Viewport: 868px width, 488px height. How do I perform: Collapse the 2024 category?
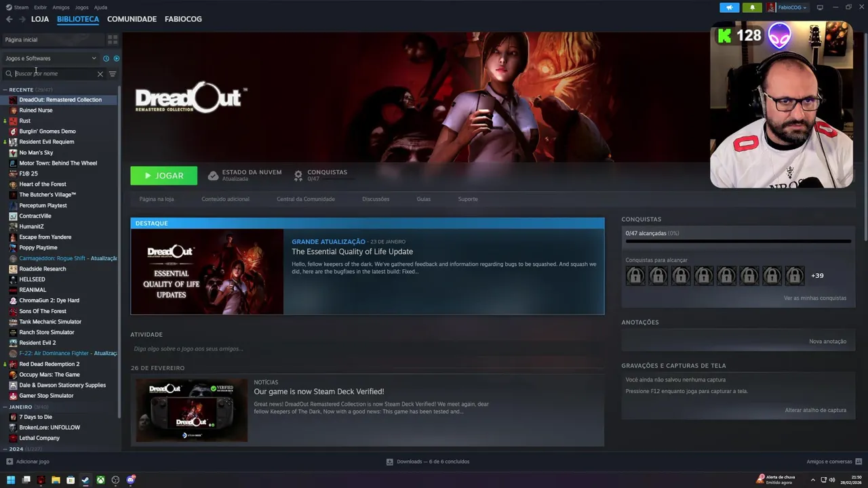pos(5,449)
